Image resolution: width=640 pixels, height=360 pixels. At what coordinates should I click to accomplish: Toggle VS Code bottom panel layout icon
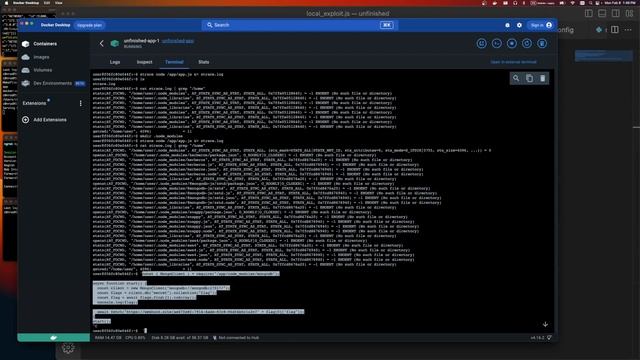(x=602, y=13)
